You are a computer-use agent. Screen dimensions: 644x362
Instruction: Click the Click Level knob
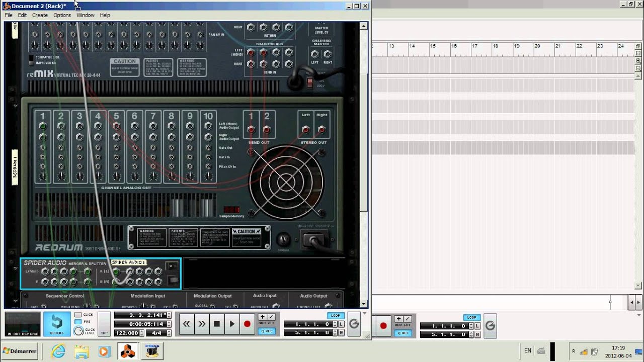78,331
